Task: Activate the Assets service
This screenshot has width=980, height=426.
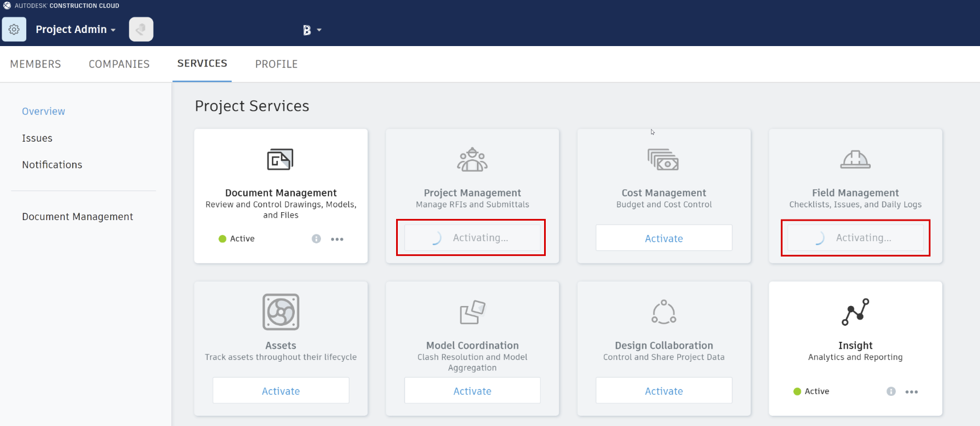Action: pos(281,391)
